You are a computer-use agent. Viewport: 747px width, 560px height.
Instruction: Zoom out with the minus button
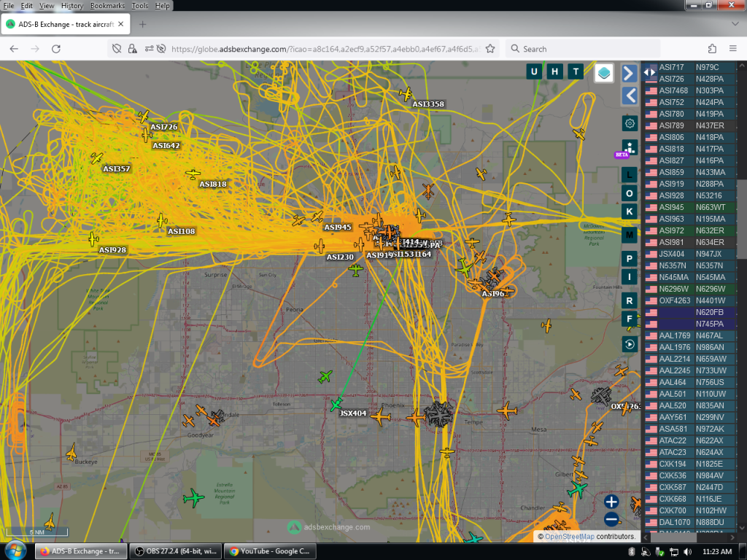pos(611,519)
